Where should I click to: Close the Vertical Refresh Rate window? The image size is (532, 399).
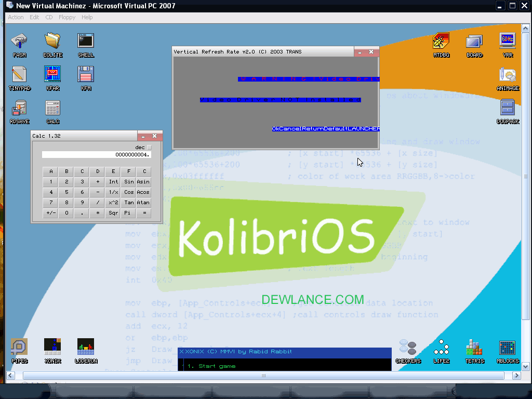(371, 52)
